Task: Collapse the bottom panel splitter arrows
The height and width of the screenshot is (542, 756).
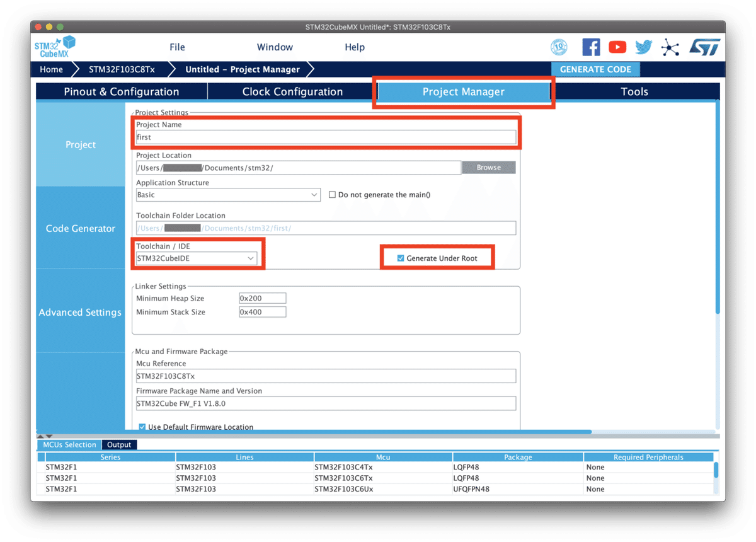Action: click(45, 436)
